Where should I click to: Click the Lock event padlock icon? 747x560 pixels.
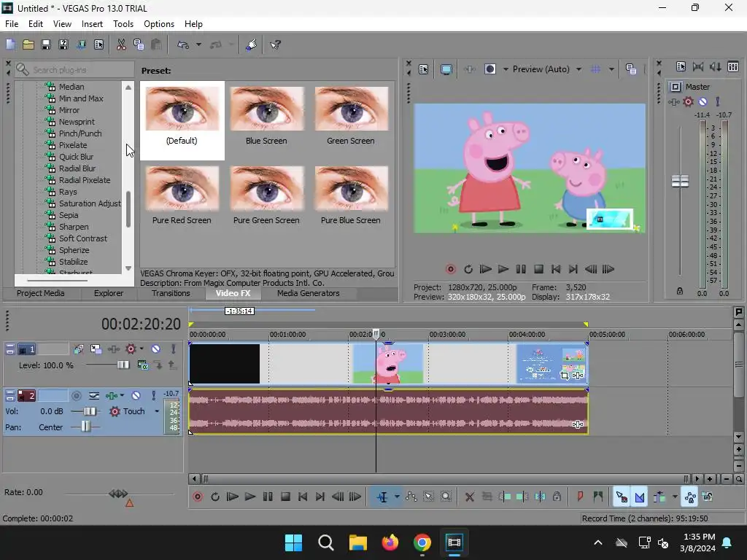coord(557,497)
